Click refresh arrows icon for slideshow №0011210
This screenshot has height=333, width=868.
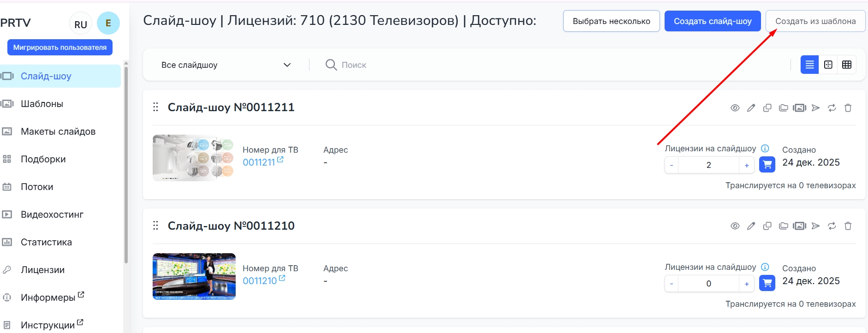[x=832, y=226]
